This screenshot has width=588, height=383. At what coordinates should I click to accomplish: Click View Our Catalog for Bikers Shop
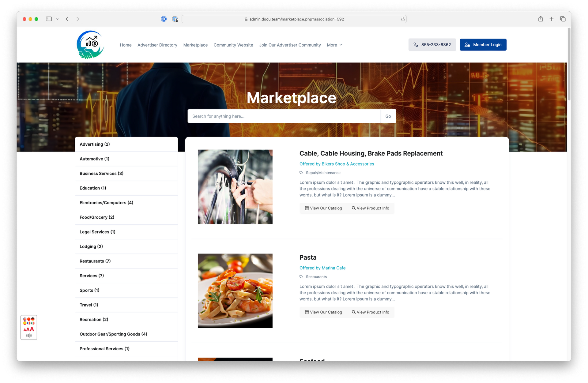pyautogui.click(x=323, y=208)
